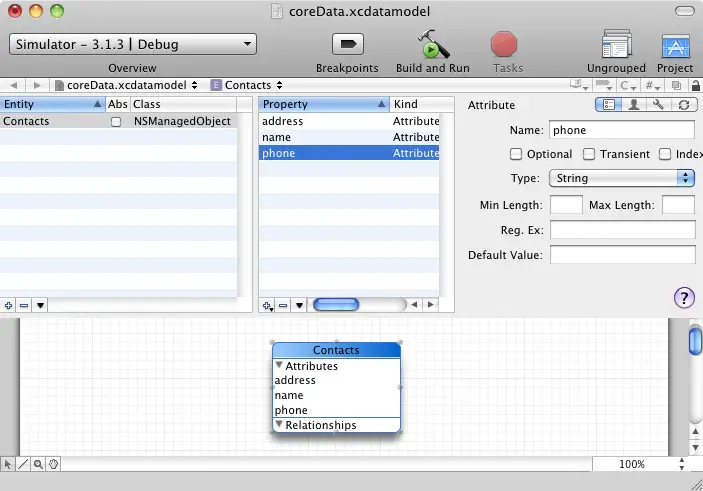Click the Build and Run hammer icon

[x=432, y=46]
